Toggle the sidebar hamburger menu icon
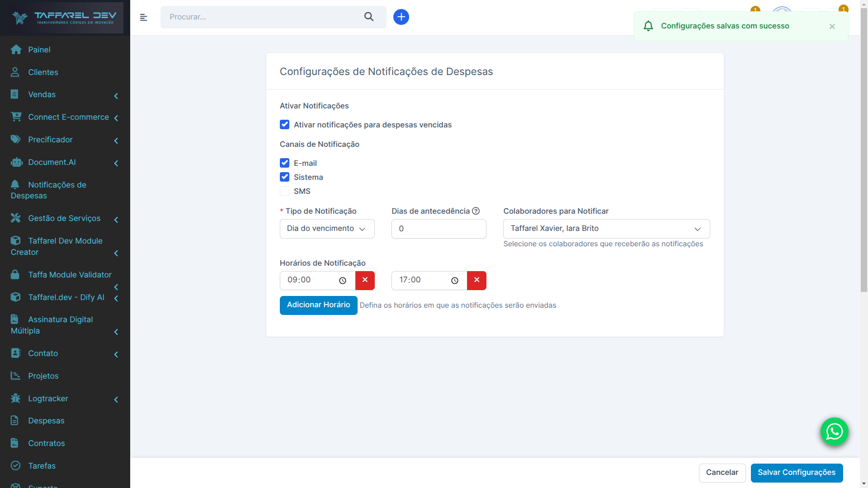The width and height of the screenshot is (868, 488). click(x=144, y=17)
